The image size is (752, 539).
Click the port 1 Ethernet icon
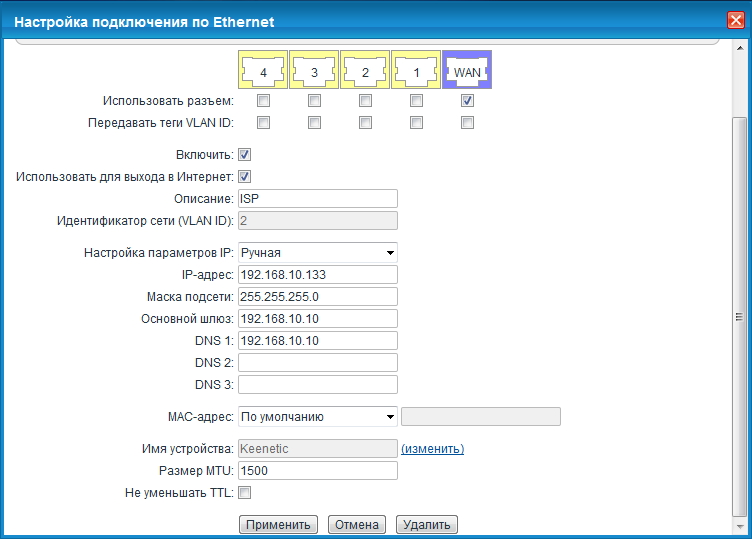tap(416, 71)
